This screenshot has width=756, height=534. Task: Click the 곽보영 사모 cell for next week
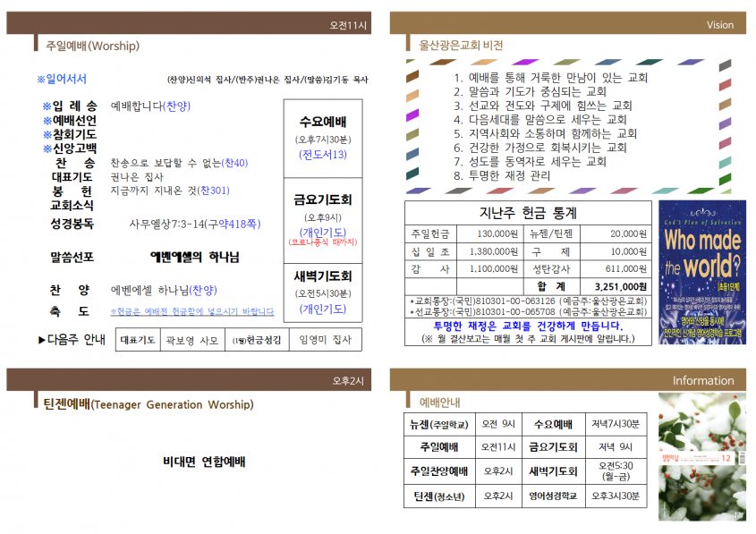point(192,340)
